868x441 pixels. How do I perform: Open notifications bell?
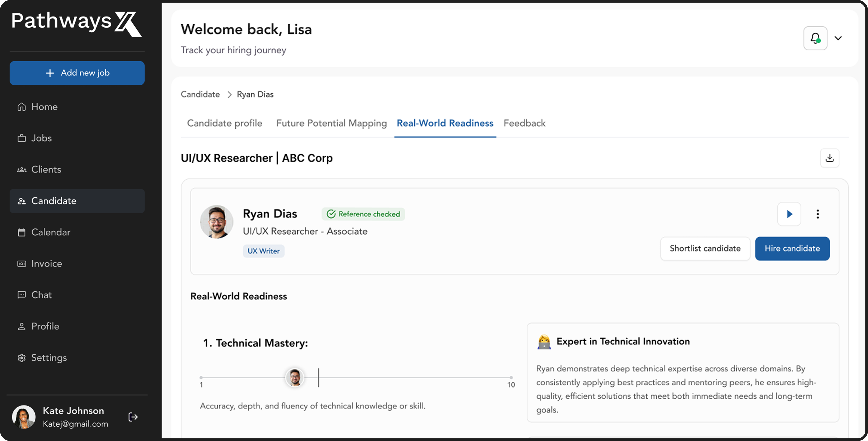(815, 38)
